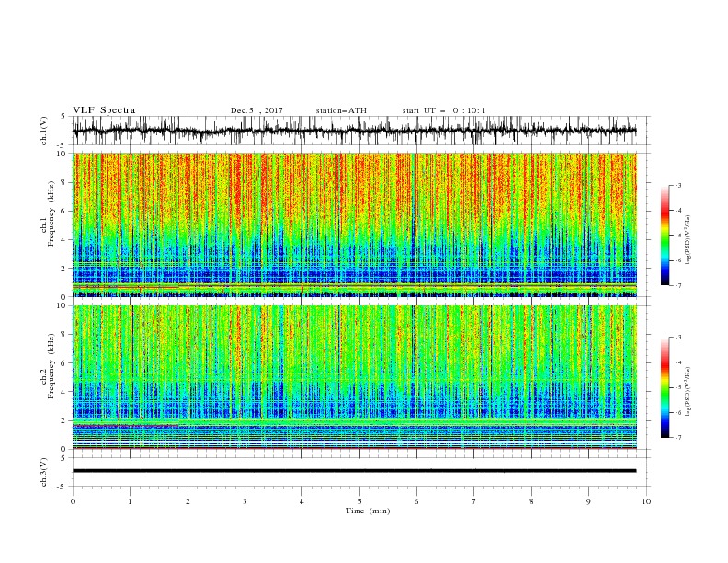The image size is (728, 563).
Task: Click time axis tick label "0"
Action: point(73,501)
